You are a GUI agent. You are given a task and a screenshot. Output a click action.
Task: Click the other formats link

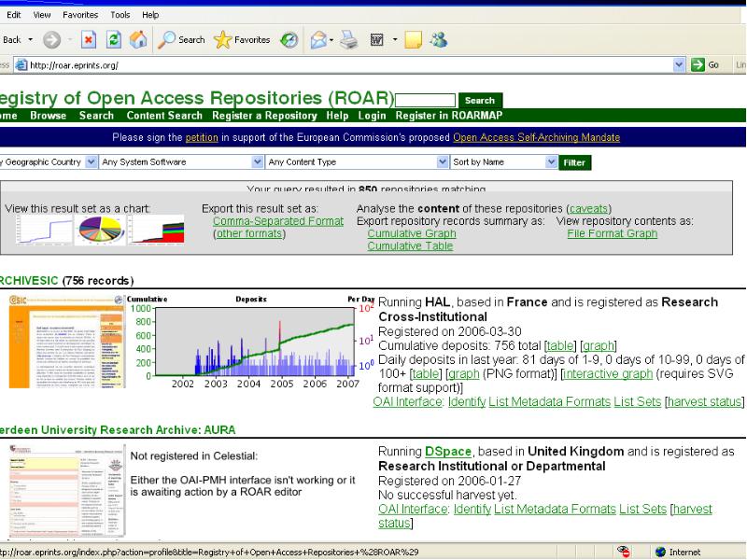[x=249, y=234]
